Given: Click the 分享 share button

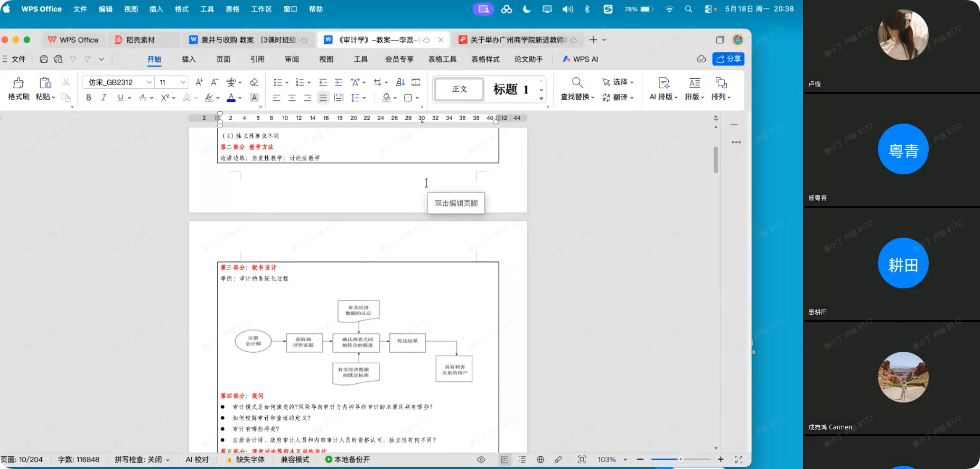Looking at the screenshot, I should pos(728,59).
